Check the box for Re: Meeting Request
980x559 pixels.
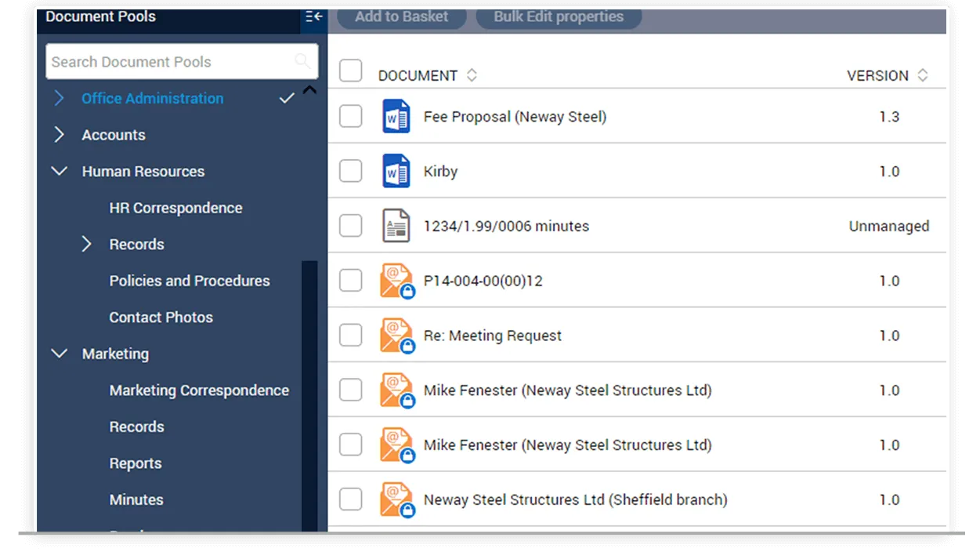350,336
